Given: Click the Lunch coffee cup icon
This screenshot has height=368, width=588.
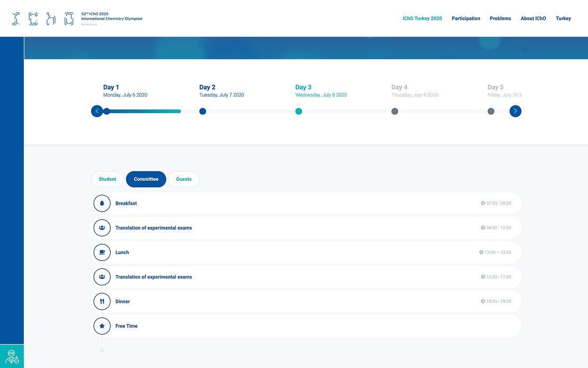Looking at the screenshot, I should point(102,252).
